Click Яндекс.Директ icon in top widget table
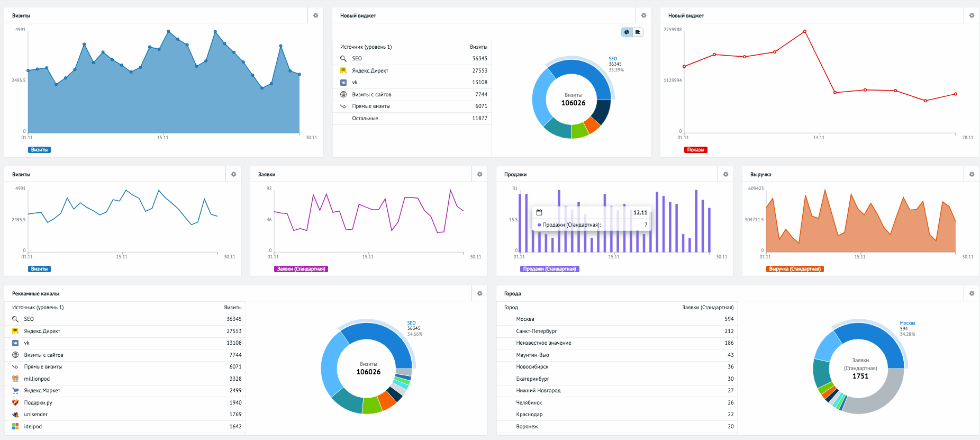This screenshot has height=440, width=980. 343,70
